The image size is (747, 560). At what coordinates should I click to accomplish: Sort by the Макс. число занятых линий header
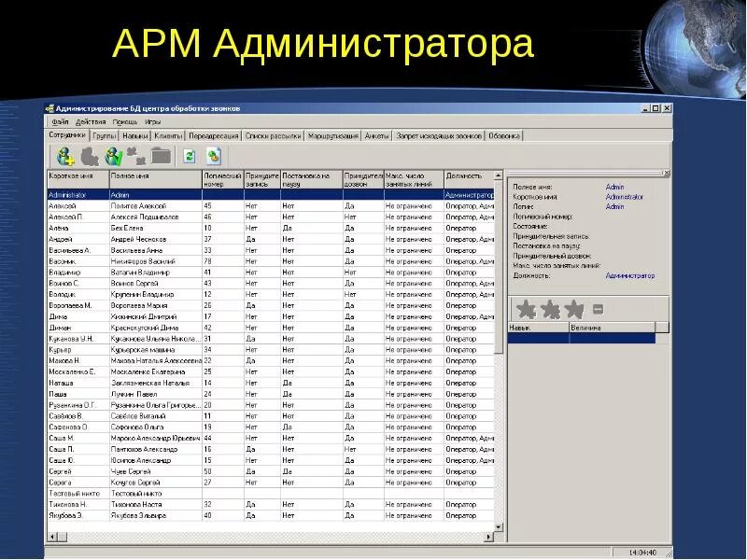(414, 179)
